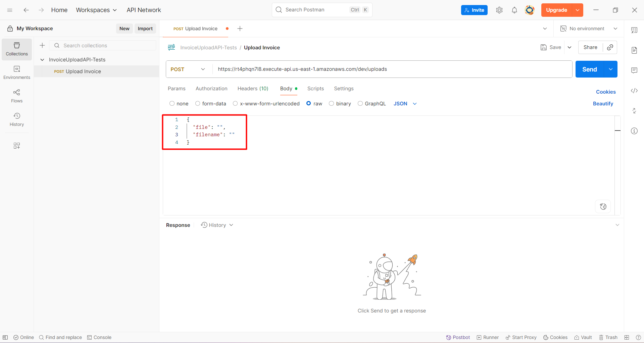Switch to the Headers tab
This screenshot has height=343, width=644.
tap(253, 89)
